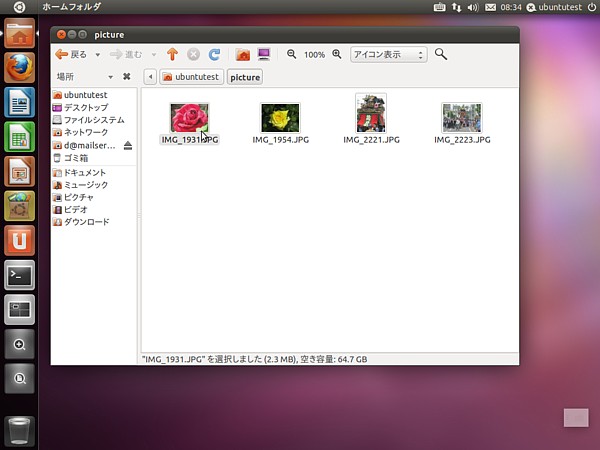Open ゴミ箱 in the sidebar
The image size is (600, 450).
pyautogui.click(x=94, y=158)
